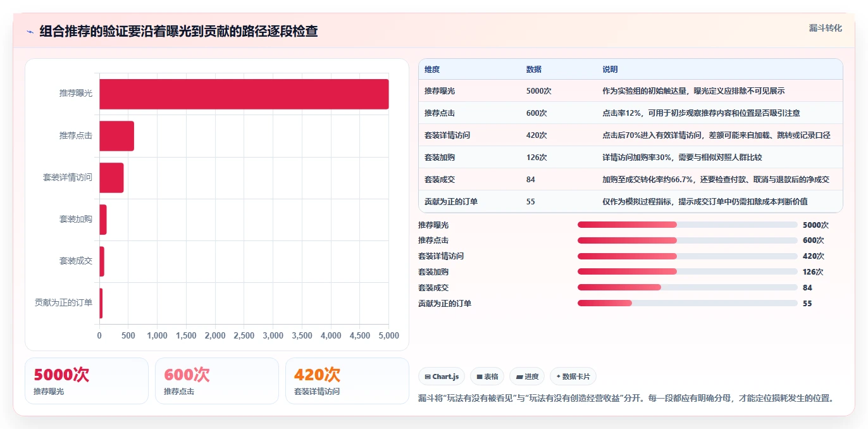
Task: Click the 套装成交 table cell
Action: (x=469, y=180)
